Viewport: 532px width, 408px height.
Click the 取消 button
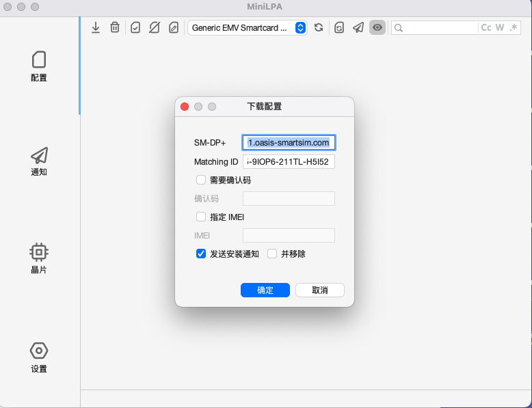coord(319,290)
